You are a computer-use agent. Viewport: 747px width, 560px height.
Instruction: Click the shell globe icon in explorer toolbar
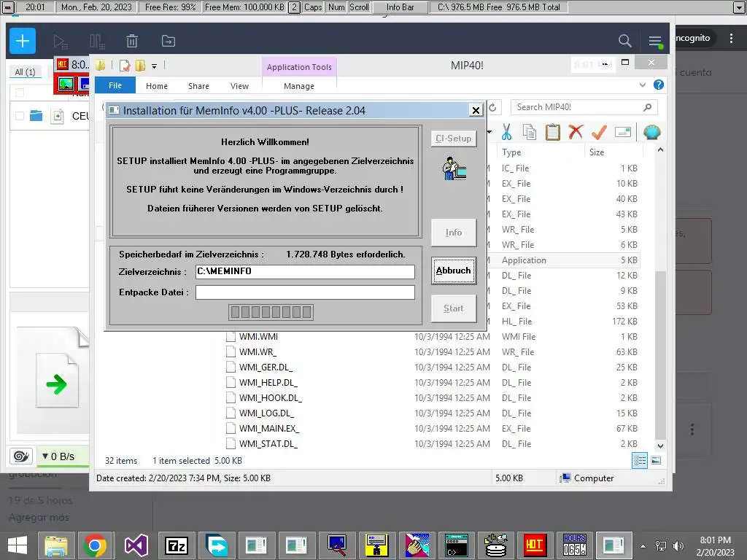[x=651, y=132]
